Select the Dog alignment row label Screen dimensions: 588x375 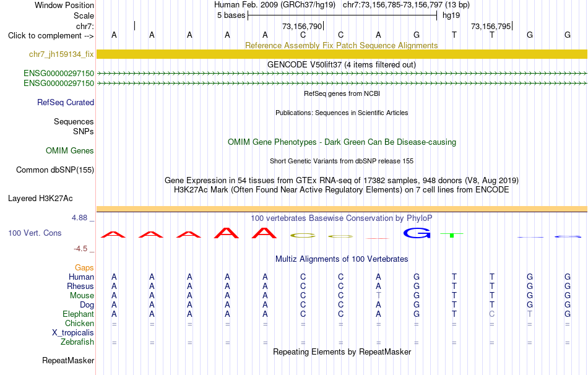pyautogui.click(x=87, y=305)
